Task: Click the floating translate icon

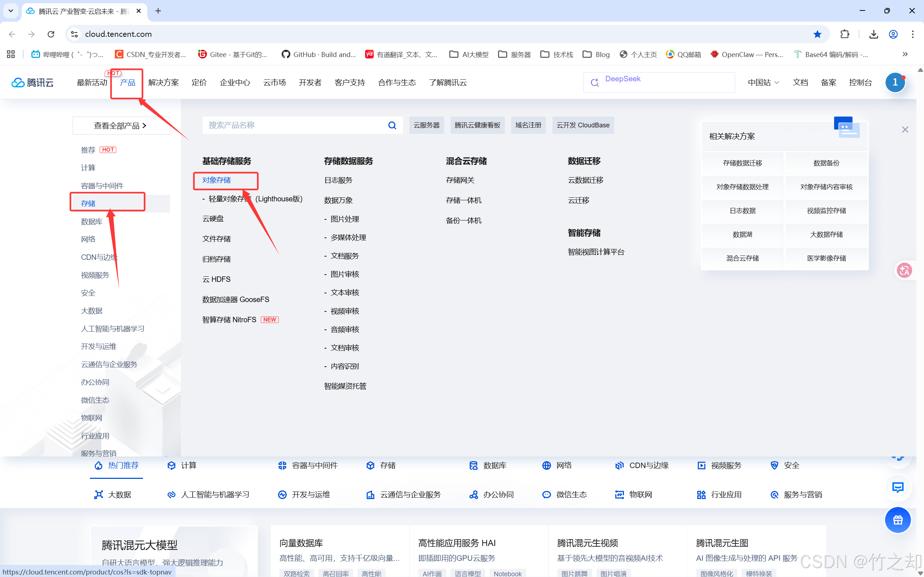Action: click(904, 270)
